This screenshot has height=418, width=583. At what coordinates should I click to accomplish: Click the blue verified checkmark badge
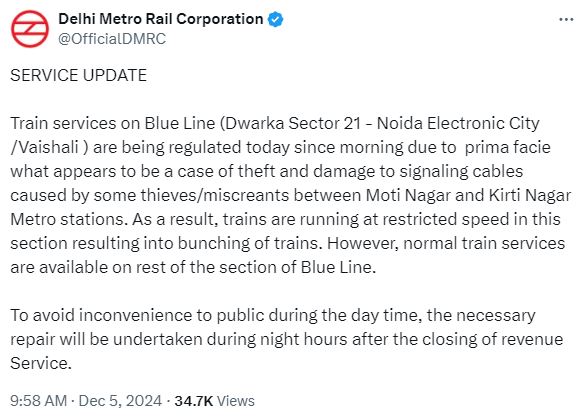click(x=276, y=19)
